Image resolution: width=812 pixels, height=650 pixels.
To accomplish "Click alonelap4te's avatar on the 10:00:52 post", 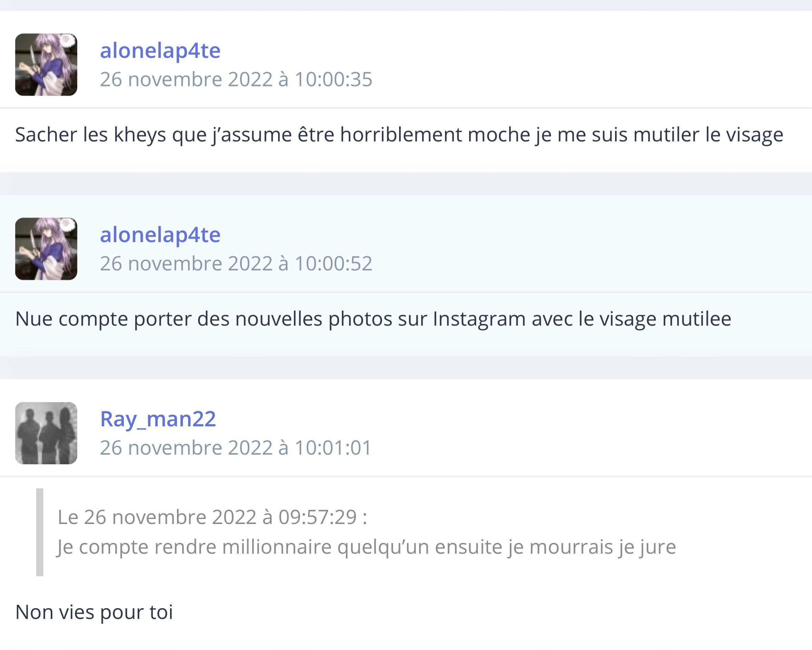I will 46,249.
